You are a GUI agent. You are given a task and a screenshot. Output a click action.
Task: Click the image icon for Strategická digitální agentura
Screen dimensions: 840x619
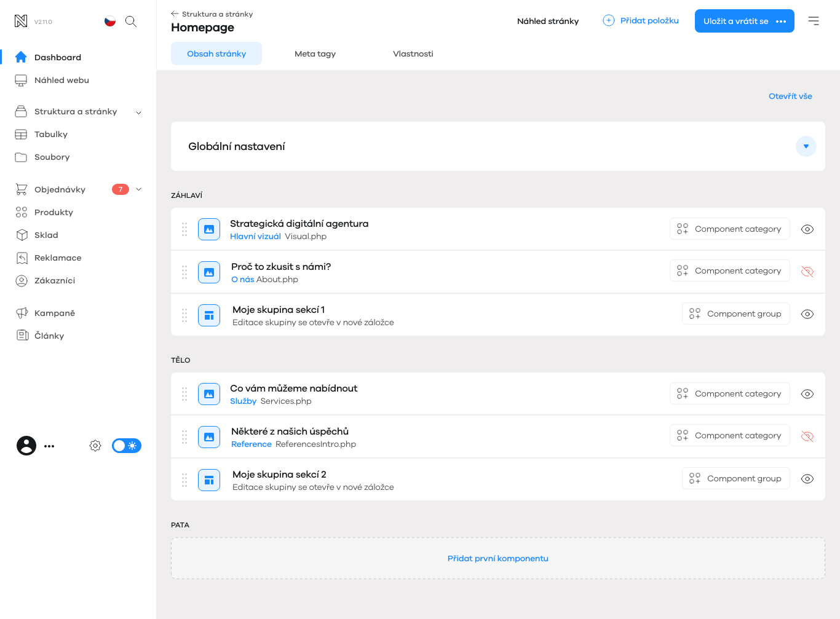pos(209,229)
